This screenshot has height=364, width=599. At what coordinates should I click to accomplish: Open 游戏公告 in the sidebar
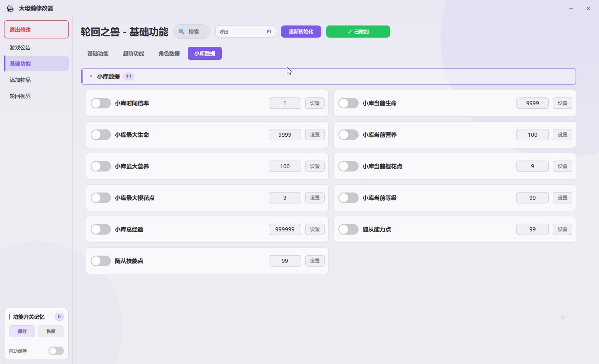point(36,47)
